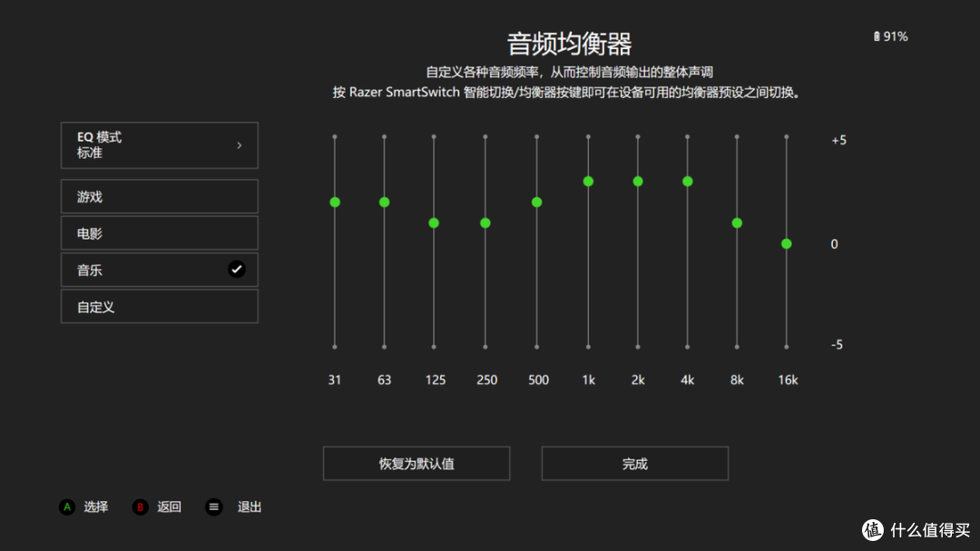
Task: Choose the 自定义 preset option
Action: click(159, 307)
